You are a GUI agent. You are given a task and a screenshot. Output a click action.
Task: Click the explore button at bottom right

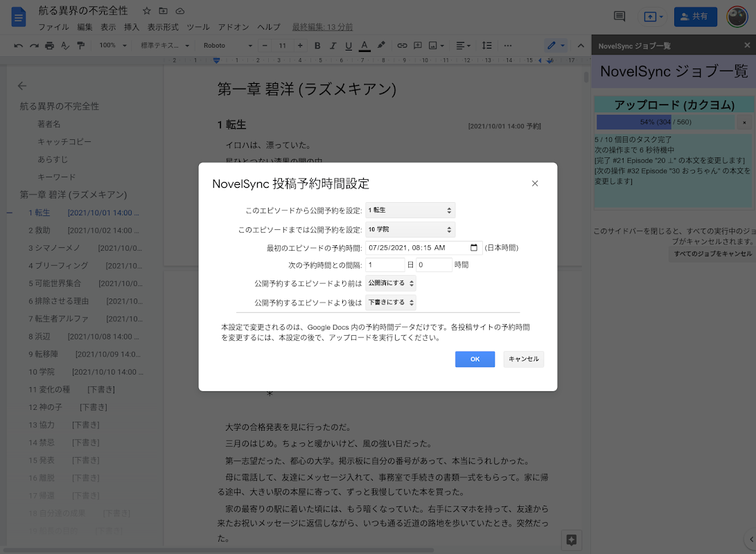[x=572, y=539]
